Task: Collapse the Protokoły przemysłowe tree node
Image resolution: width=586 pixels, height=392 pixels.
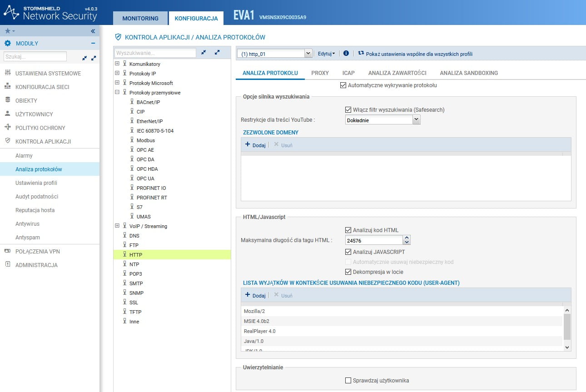Action: coord(117,93)
